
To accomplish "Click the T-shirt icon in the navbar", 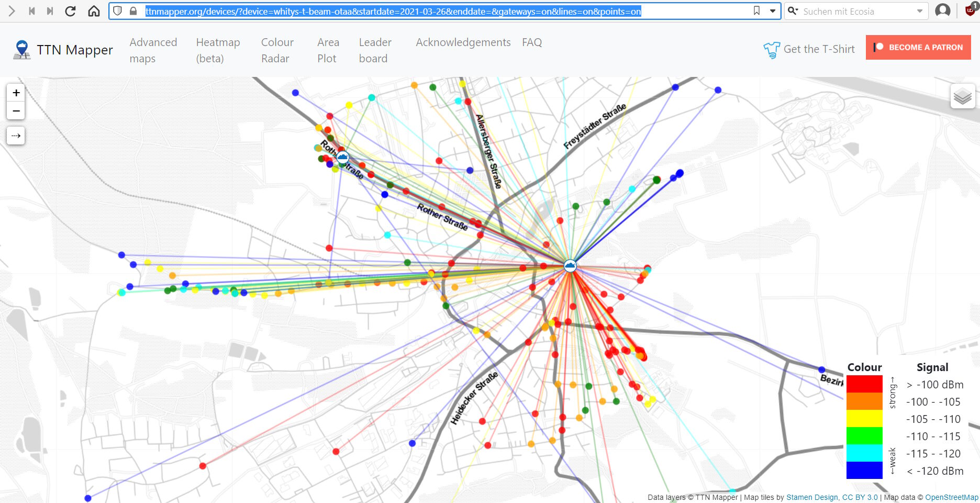I will (x=771, y=50).
